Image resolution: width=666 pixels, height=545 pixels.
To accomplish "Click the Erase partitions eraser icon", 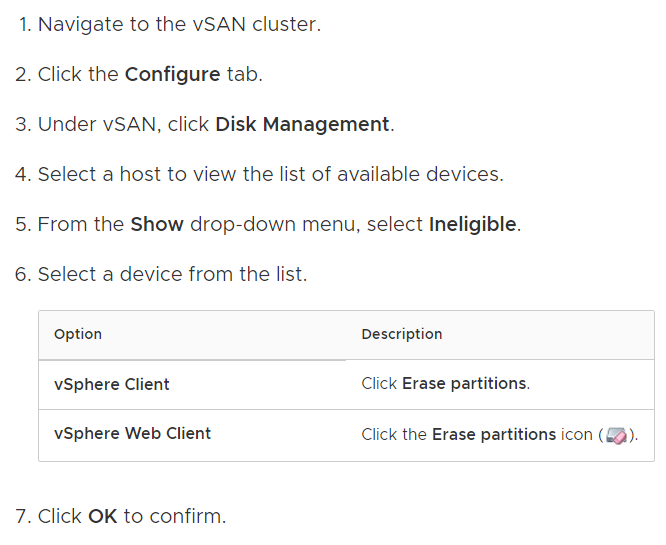I will pyautogui.click(x=616, y=435).
